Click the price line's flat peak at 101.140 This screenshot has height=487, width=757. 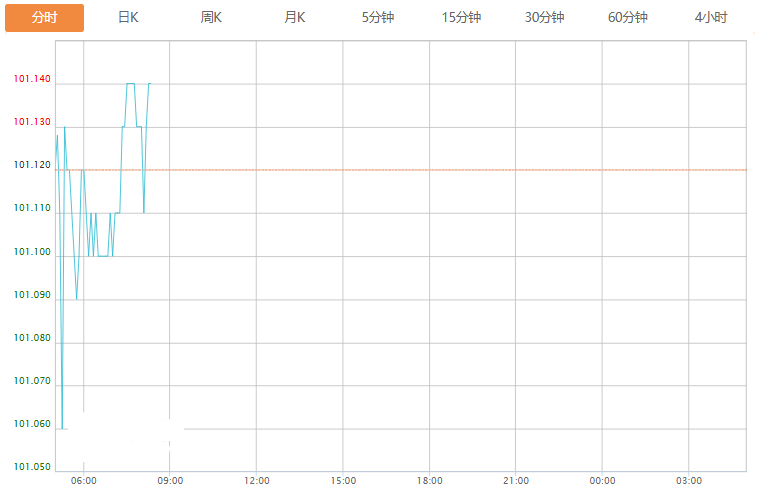130,83
